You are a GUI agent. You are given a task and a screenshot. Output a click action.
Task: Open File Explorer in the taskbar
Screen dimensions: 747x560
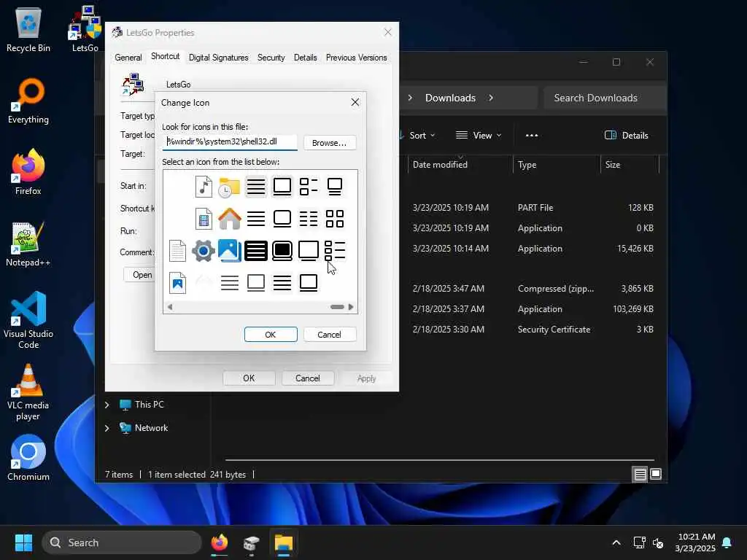tap(284, 542)
